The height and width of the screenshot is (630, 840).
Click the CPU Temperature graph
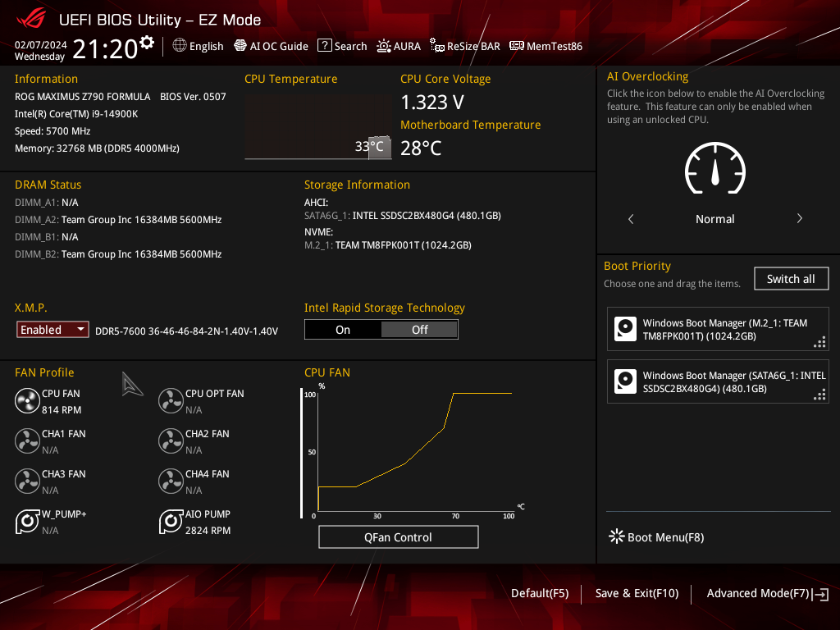pyautogui.click(x=318, y=127)
